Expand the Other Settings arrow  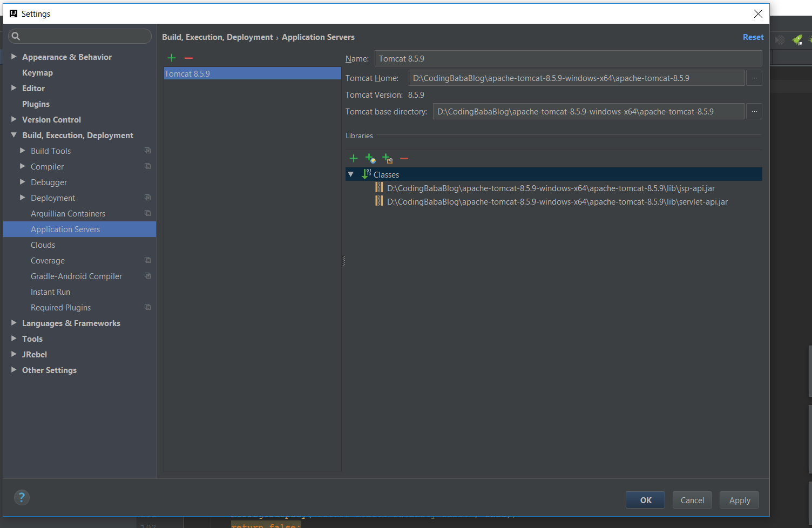[14, 369]
